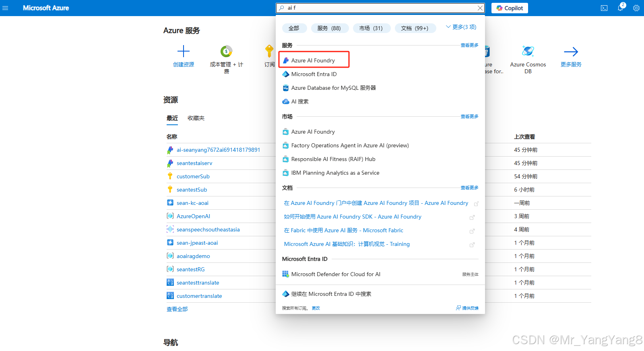Open resource sean-jpeast-aoai
This screenshot has height=351, width=644.
point(197,243)
